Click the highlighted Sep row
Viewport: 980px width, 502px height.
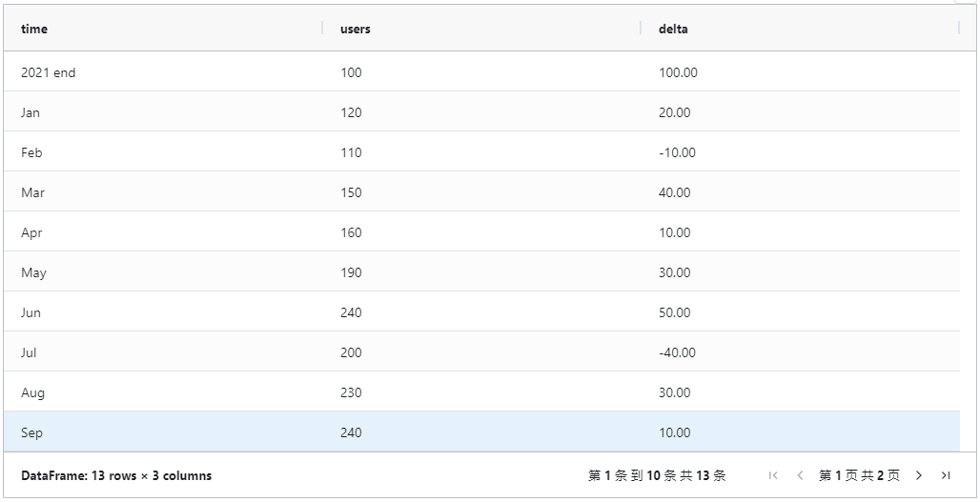[x=31, y=432]
